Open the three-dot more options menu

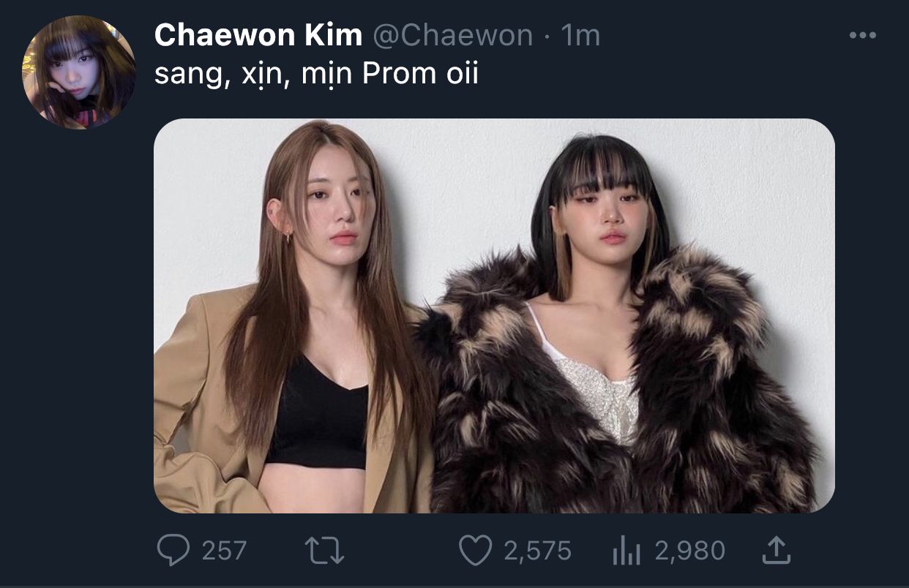(862, 34)
